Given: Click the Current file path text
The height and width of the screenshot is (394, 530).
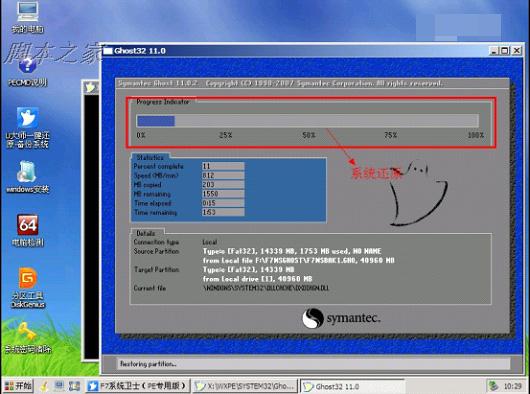Looking at the screenshot, I should click(x=266, y=288).
